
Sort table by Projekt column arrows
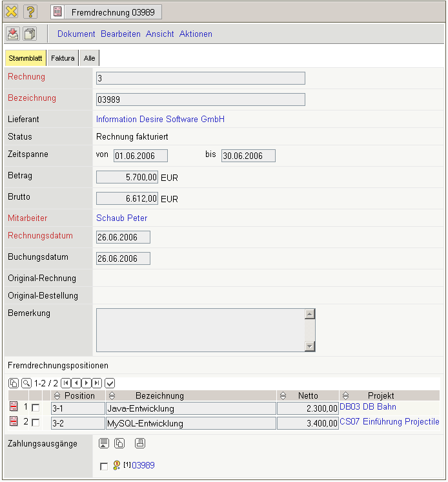click(x=346, y=395)
